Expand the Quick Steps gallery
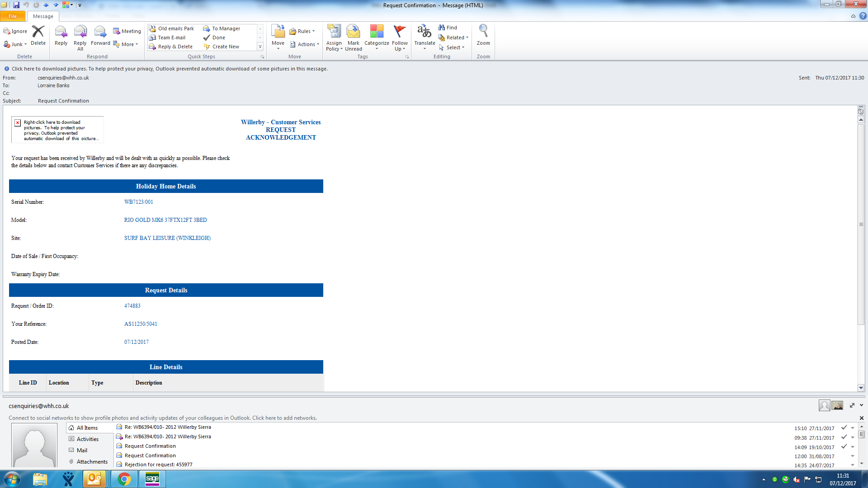 [x=260, y=47]
